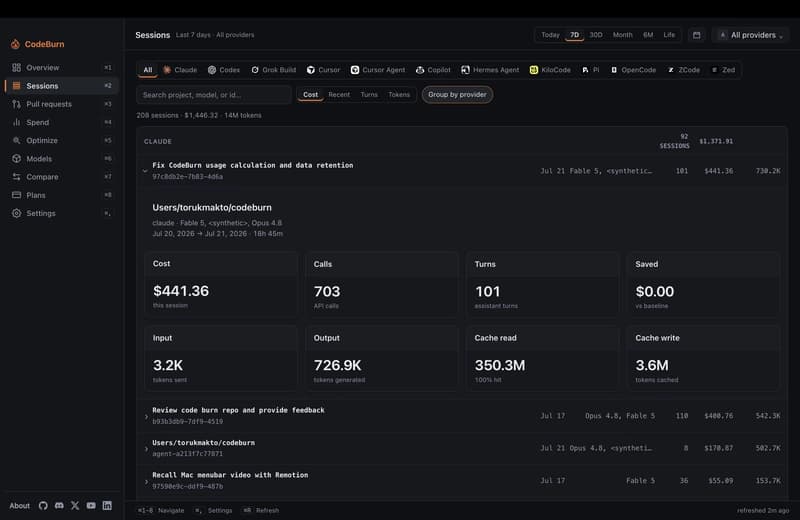
Task: Sort sessions by Turns
Action: pyautogui.click(x=369, y=94)
